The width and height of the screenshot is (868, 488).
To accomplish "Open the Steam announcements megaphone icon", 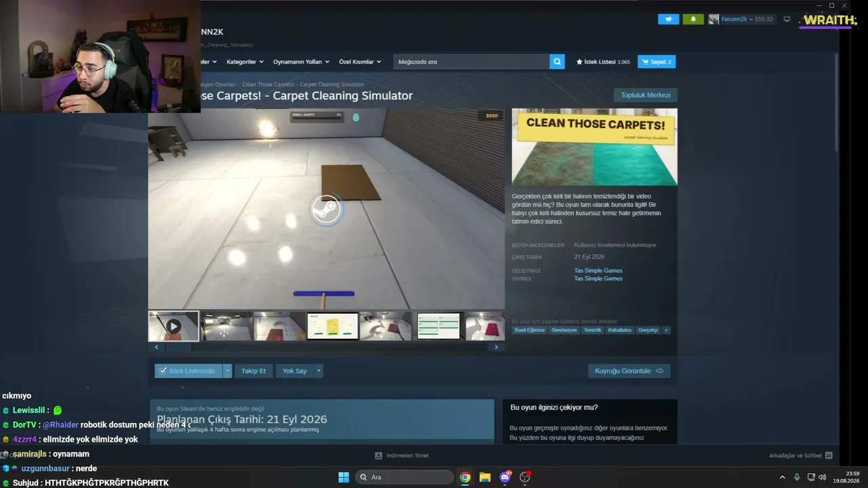I will coord(668,19).
